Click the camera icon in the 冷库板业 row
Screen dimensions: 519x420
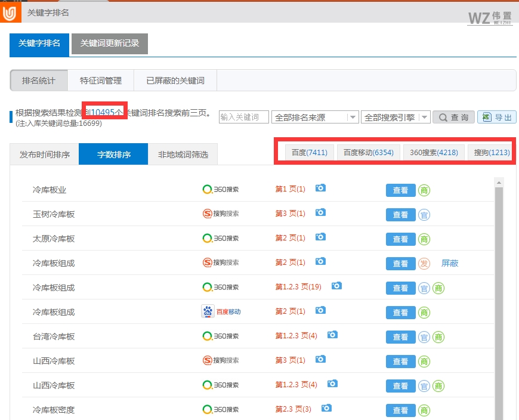click(320, 188)
